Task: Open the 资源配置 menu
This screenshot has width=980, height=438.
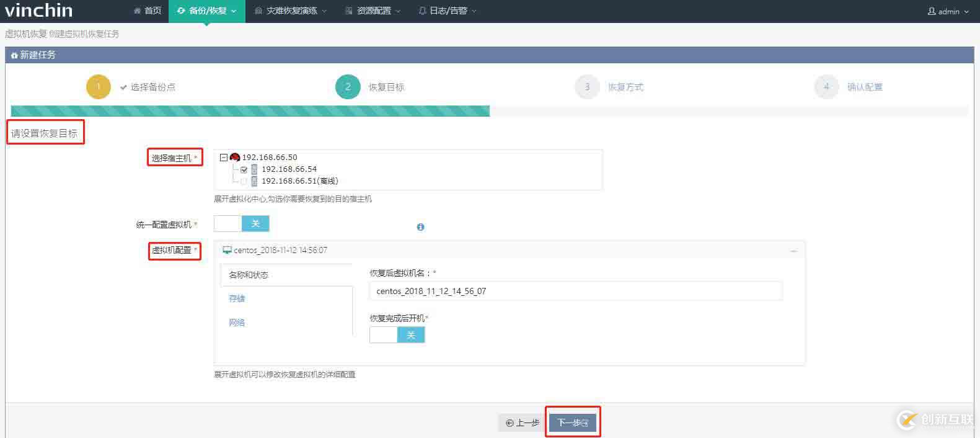Action: [373, 11]
